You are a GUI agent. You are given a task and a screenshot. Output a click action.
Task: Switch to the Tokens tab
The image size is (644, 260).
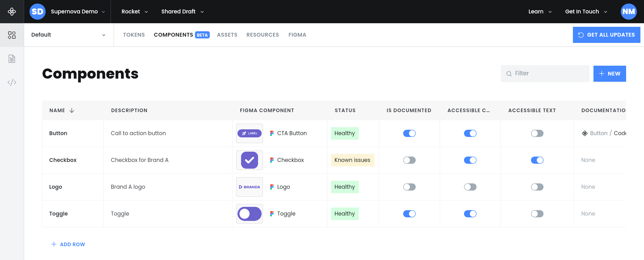(134, 35)
